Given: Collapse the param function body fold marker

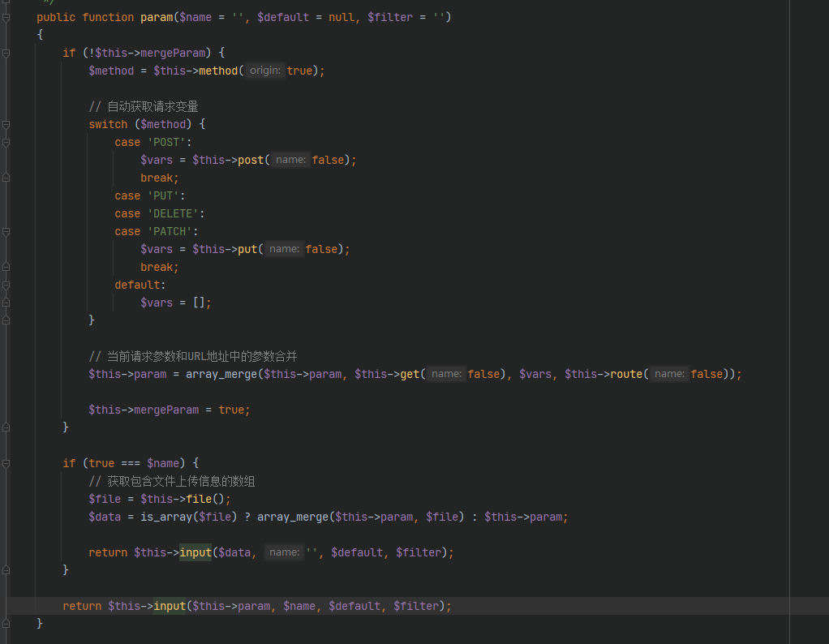Looking at the screenshot, I should pyautogui.click(x=6, y=17).
